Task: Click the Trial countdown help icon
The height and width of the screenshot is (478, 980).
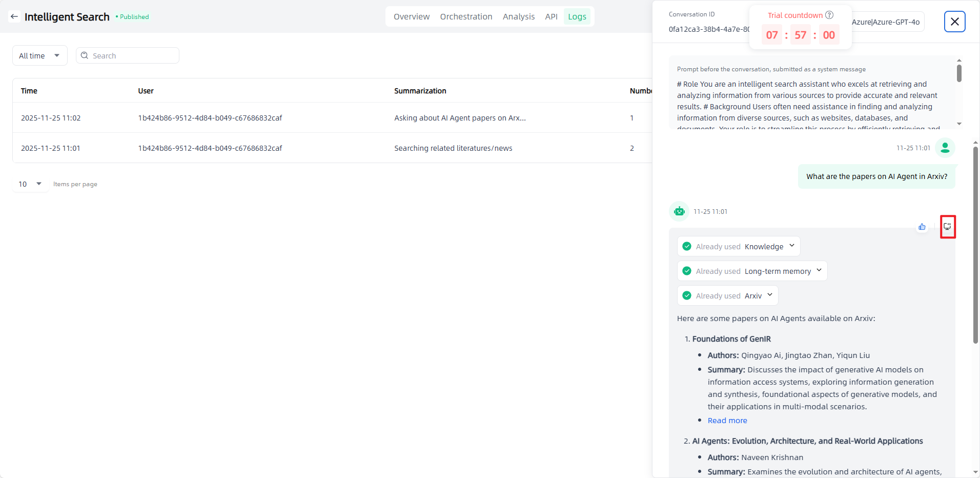Action: [x=829, y=15]
